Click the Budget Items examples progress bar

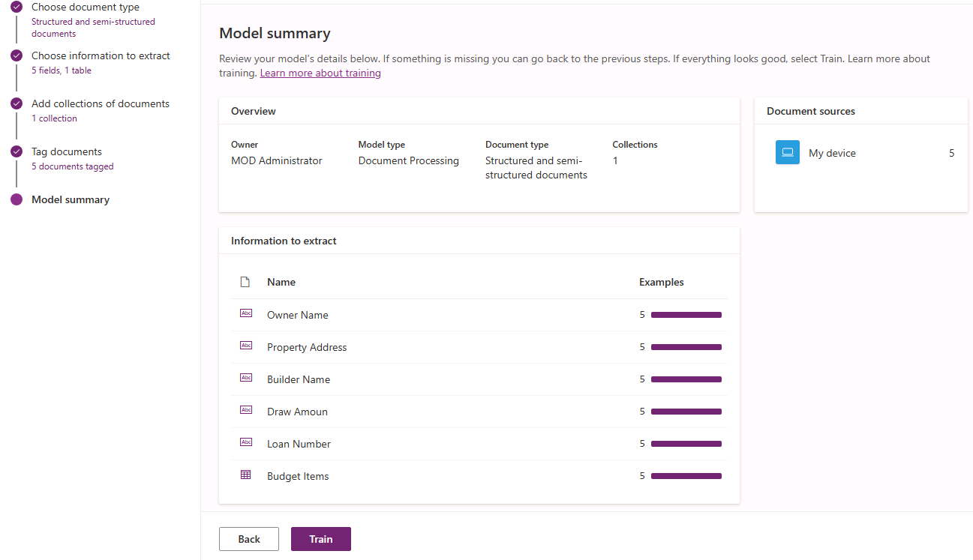[686, 476]
